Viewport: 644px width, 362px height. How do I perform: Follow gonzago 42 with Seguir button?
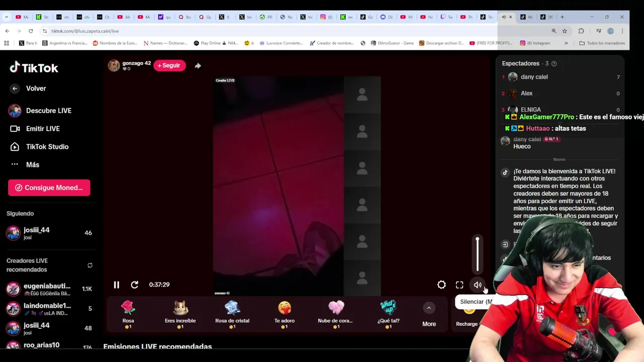170,65
